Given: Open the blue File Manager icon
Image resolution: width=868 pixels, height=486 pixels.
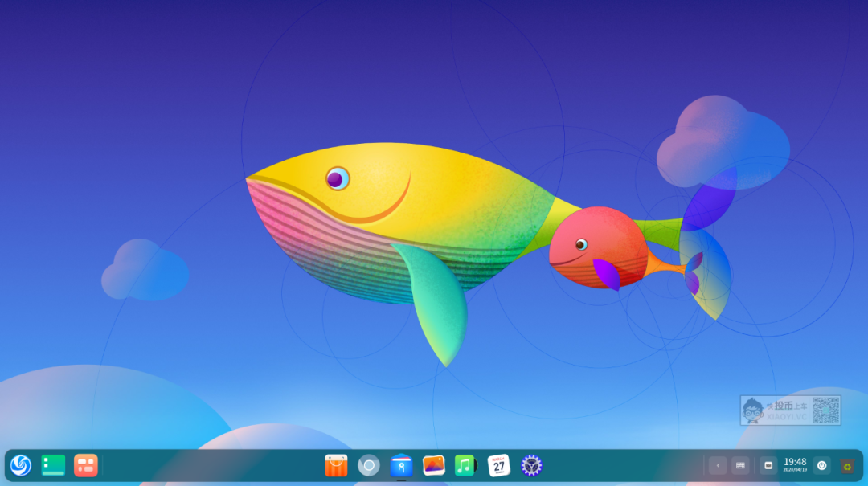Looking at the screenshot, I should (x=401, y=465).
